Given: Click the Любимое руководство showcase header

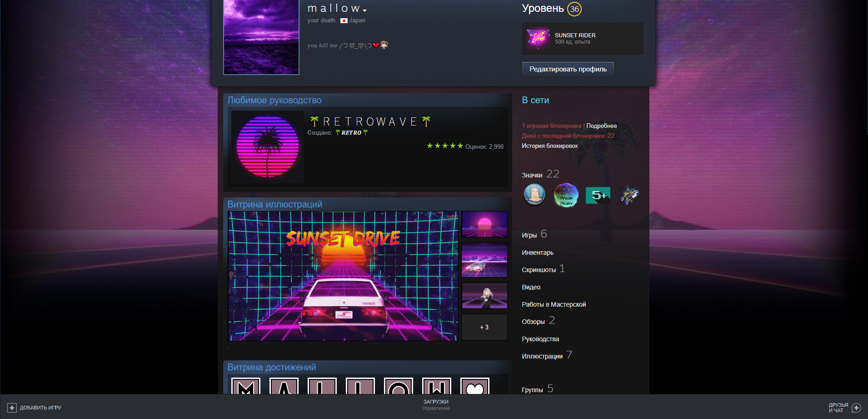Looking at the screenshot, I should click(x=274, y=100).
